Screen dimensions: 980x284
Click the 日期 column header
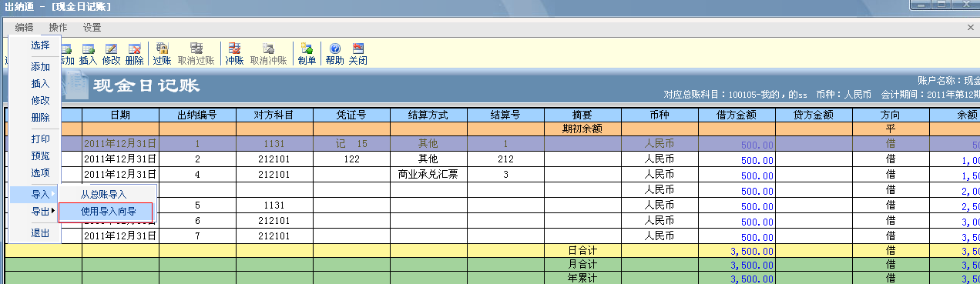[120, 115]
